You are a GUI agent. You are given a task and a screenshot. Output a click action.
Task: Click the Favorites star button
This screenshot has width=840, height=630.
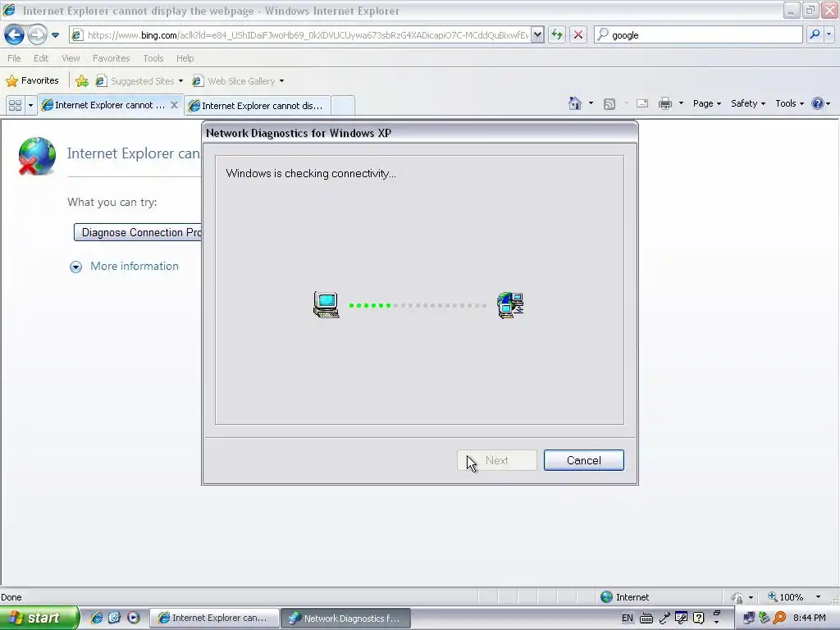32,81
